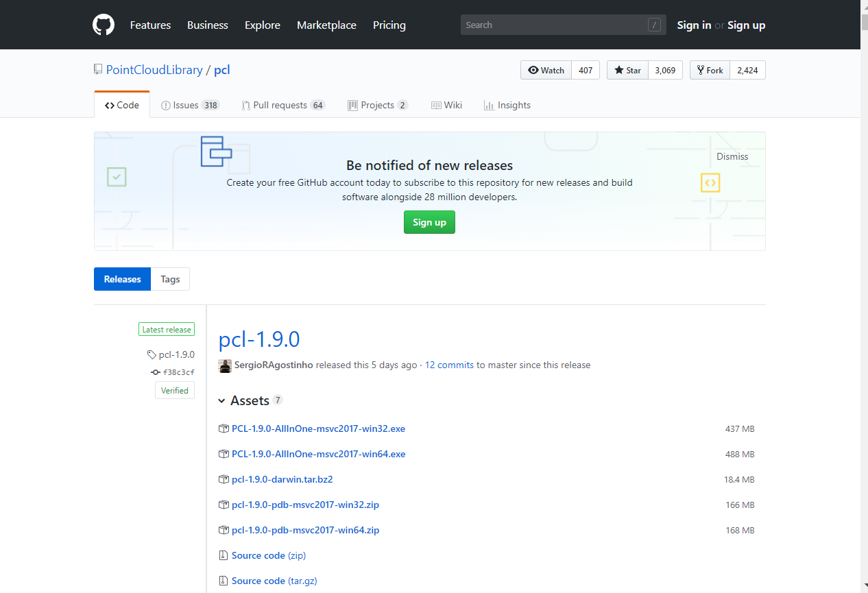This screenshot has height=593, width=868.
Task: Select the Releases tab button
Action: (x=122, y=279)
